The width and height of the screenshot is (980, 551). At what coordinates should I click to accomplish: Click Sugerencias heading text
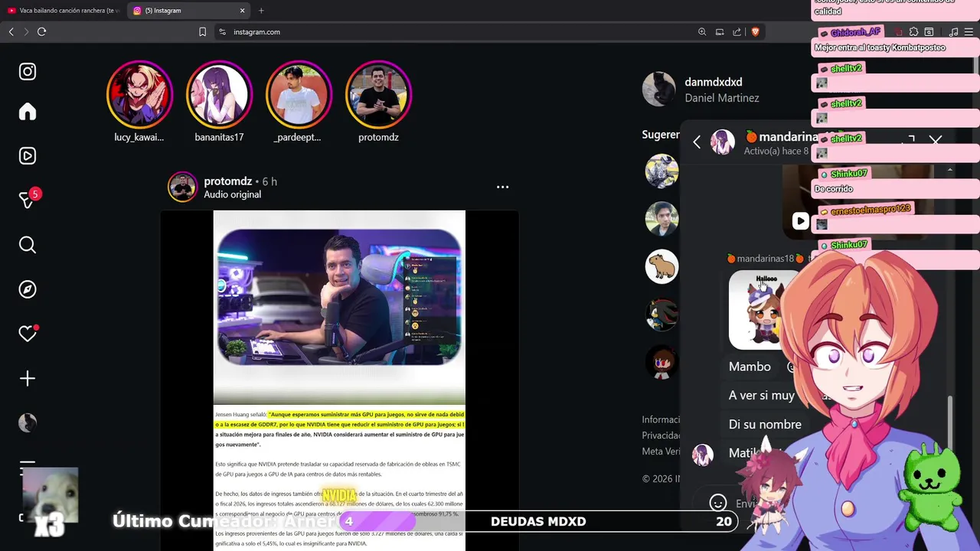click(661, 135)
